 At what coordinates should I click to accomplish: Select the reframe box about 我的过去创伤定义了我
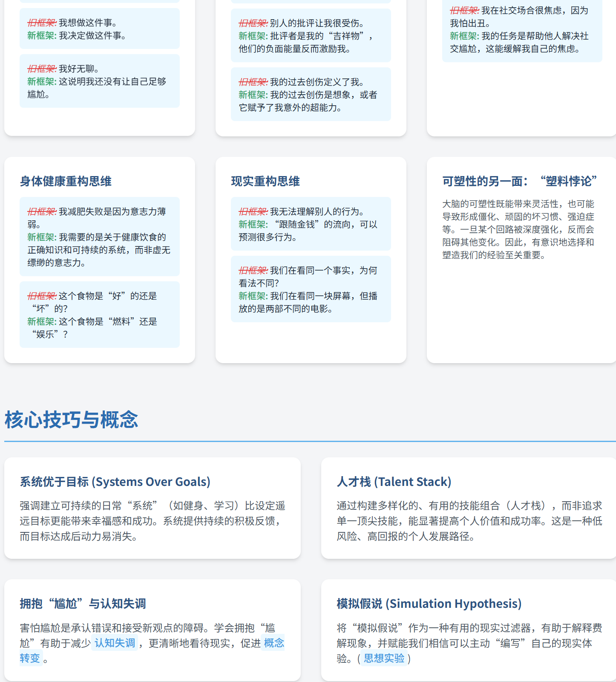311,95
